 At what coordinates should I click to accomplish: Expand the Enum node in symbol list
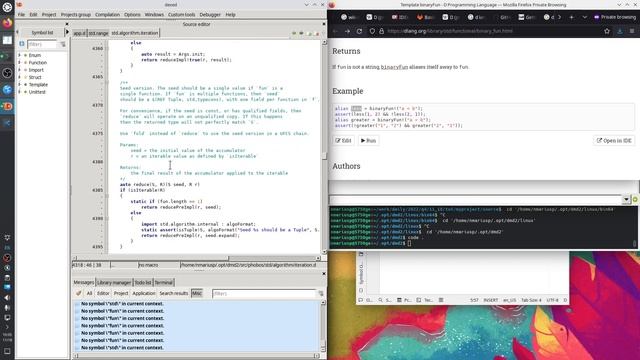coord(19,55)
